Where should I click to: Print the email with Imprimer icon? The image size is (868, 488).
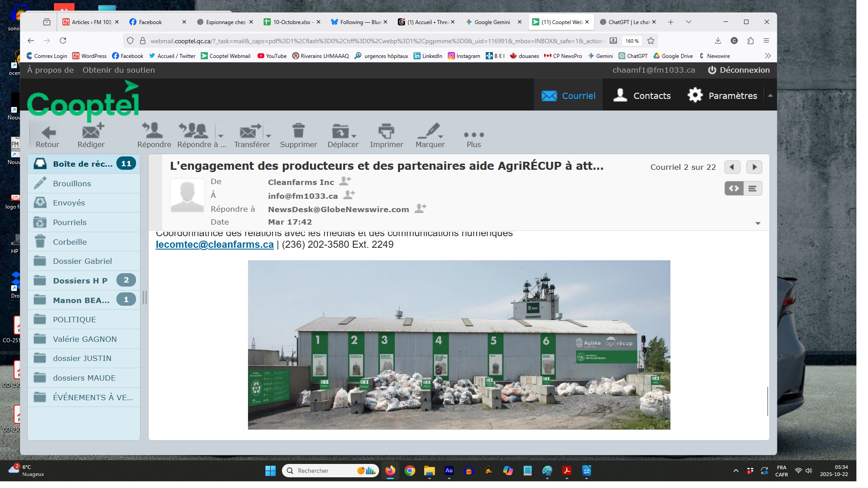(x=386, y=131)
